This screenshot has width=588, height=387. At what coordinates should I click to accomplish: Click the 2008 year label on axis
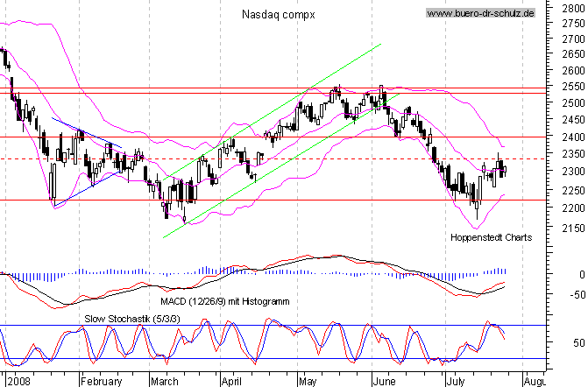18,382
